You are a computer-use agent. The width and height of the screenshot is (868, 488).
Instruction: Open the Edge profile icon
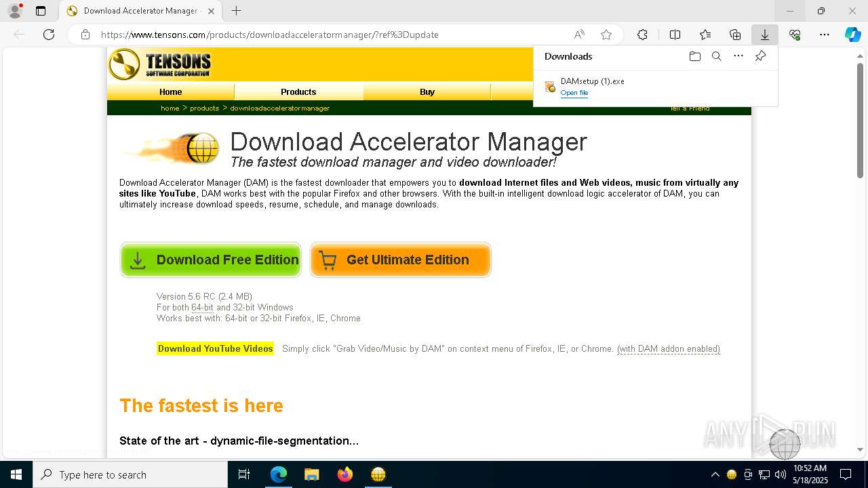tap(14, 11)
